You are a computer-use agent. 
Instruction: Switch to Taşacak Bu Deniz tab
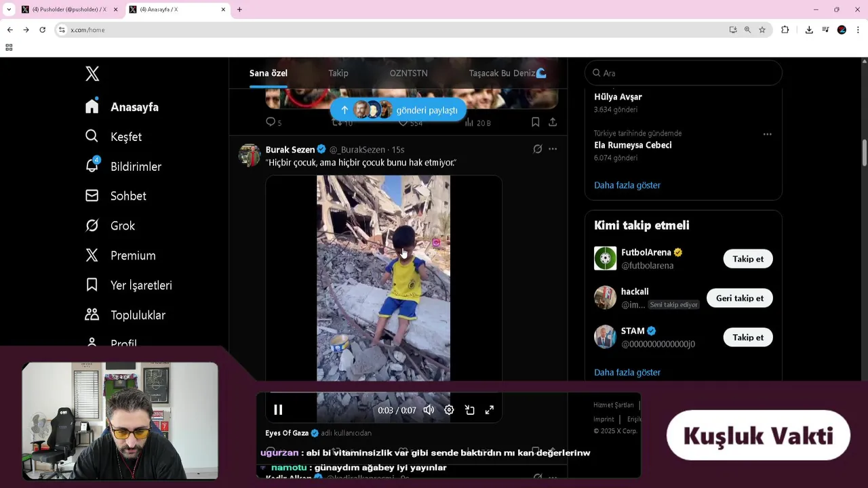(507, 73)
